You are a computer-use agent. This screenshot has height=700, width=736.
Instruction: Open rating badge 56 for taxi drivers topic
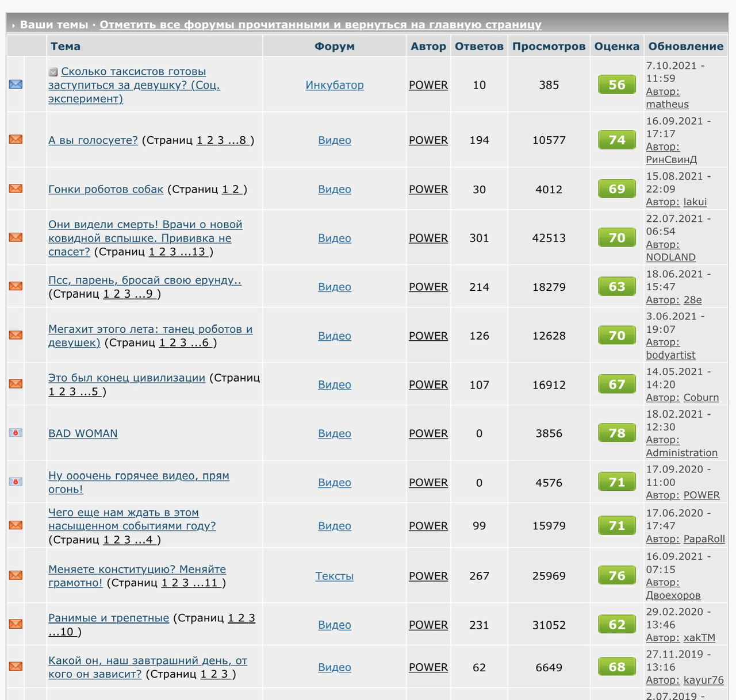[x=617, y=84]
